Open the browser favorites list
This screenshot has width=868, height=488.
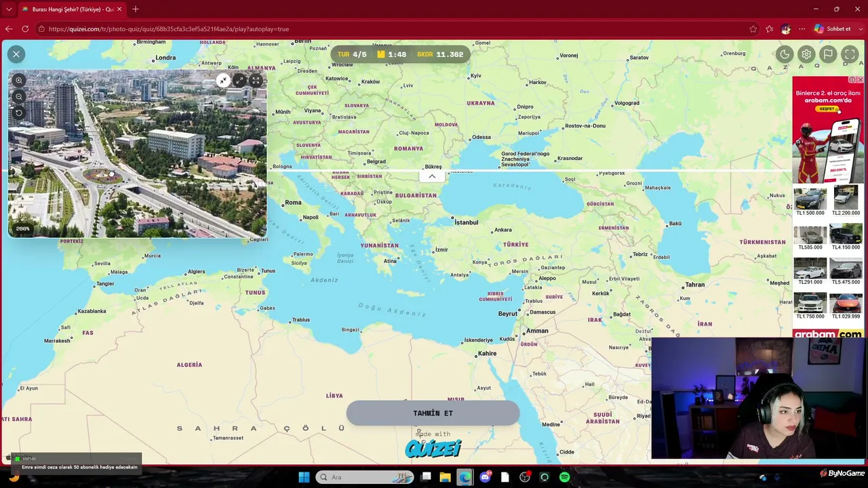[769, 29]
